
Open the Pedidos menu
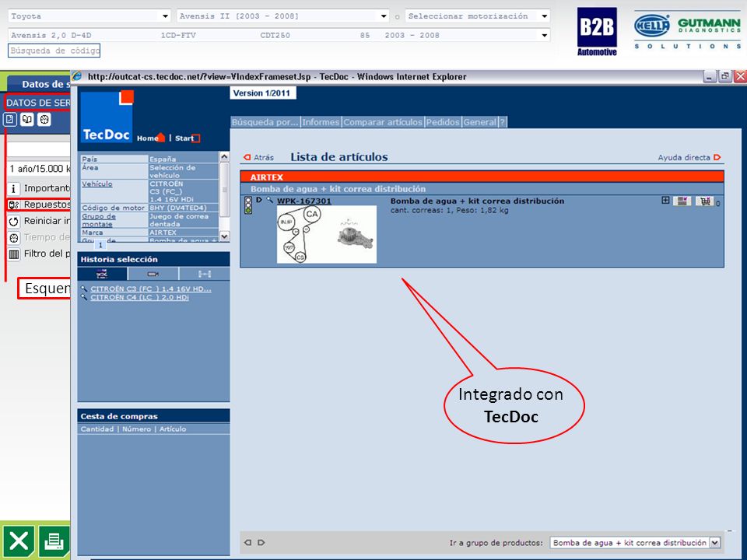pyautogui.click(x=443, y=122)
